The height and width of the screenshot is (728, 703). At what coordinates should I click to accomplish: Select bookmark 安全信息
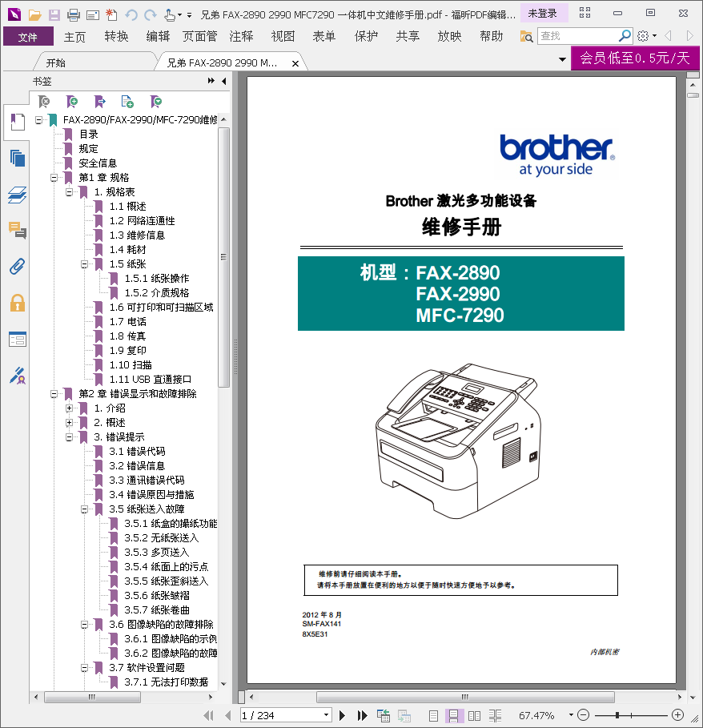click(98, 163)
